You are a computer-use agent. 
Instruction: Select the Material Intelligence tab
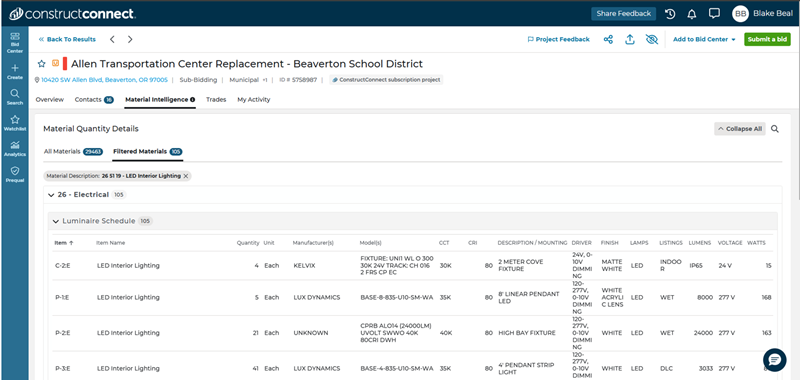click(160, 99)
